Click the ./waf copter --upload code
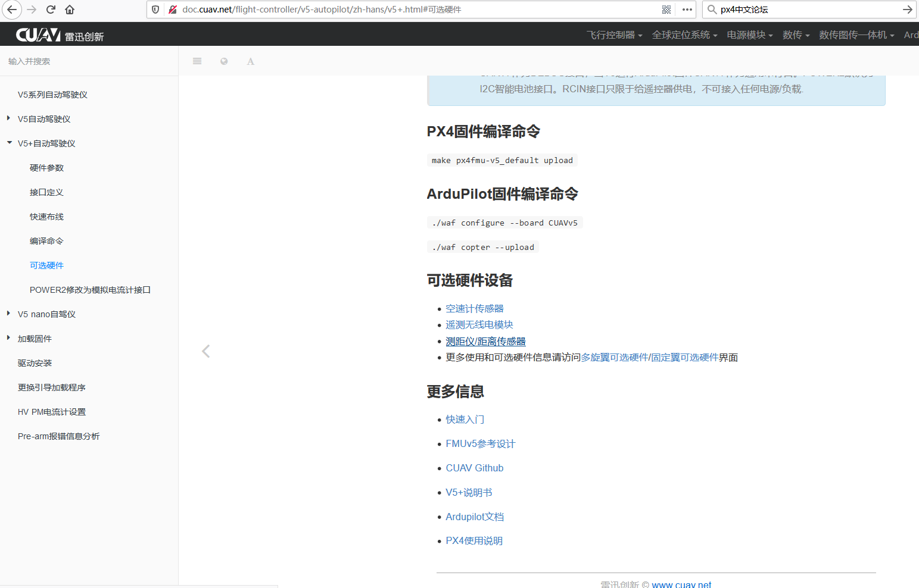Screen dimensions: 919x588 coord(483,247)
